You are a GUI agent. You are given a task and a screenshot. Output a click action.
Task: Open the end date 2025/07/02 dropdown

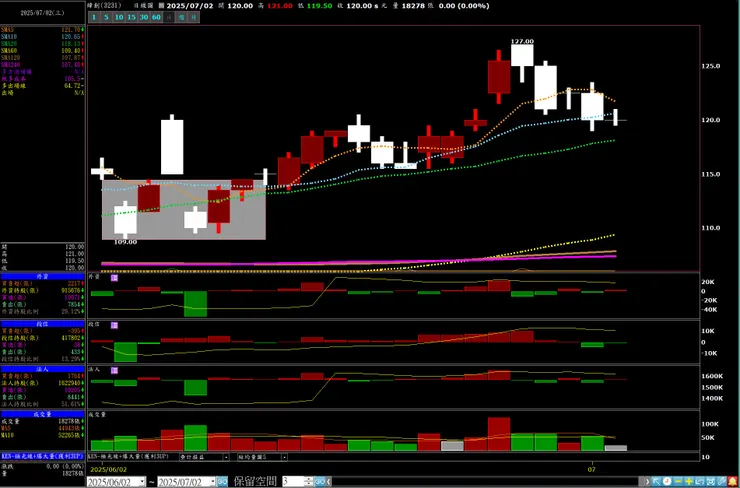(213, 482)
